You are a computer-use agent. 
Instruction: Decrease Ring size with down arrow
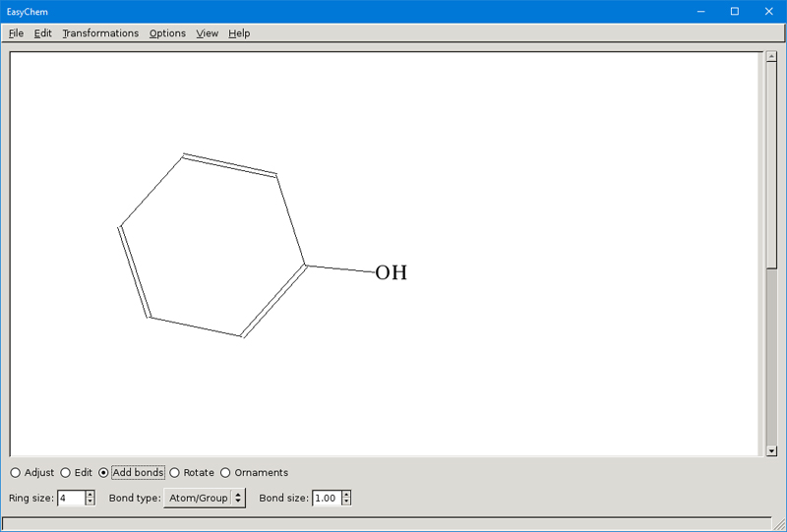coord(91,502)
